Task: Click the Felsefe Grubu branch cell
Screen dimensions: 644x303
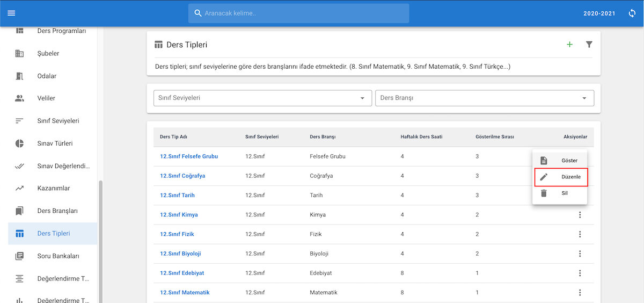Action: point(327,156)
